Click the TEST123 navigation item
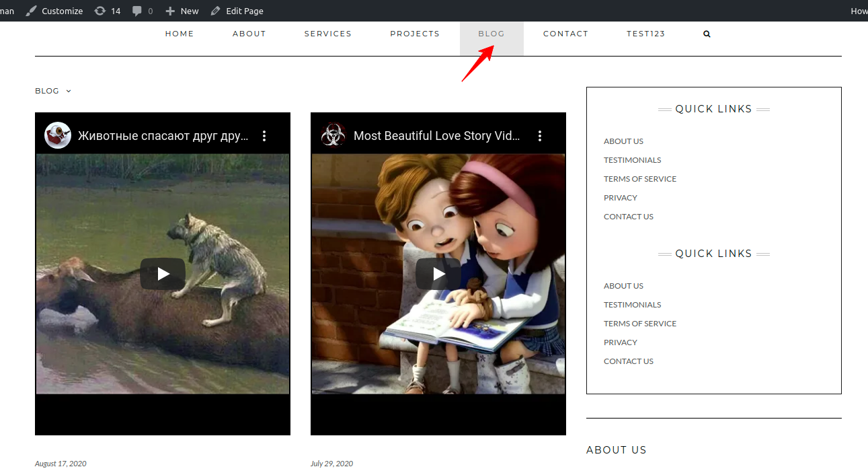Viewport: 868px width, 471px height. [645, 34]
